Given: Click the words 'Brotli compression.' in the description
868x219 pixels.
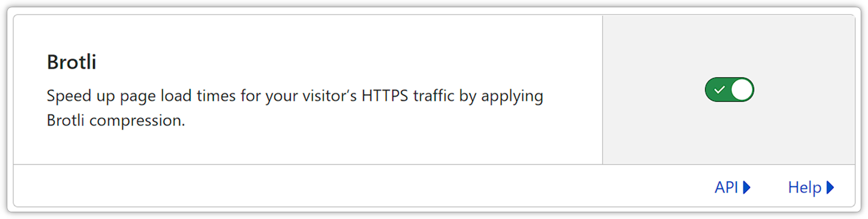Looking at the screenshot, I should pyautogui.click(x=116, y=120).
